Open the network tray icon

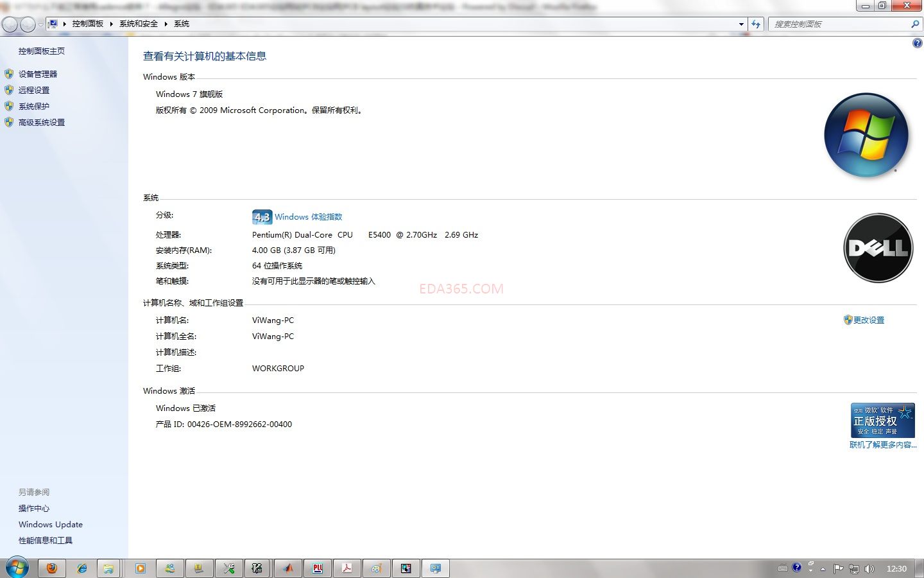coord(854,568)
